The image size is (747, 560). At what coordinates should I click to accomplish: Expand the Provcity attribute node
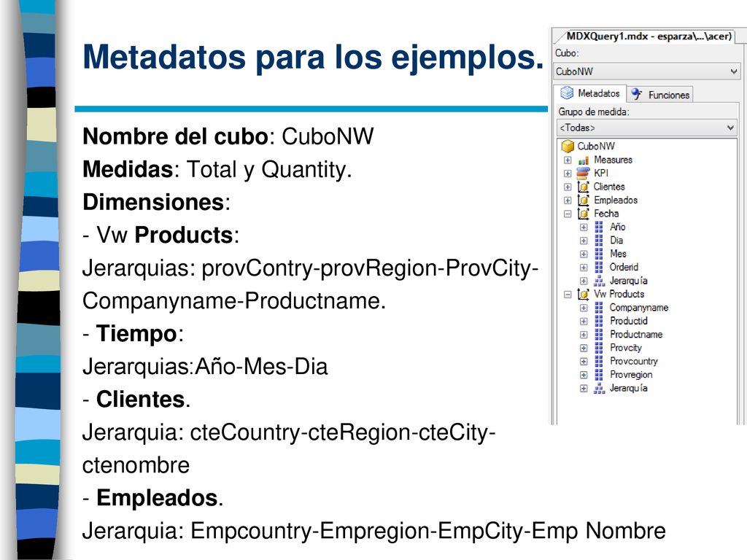pos(584,348)
